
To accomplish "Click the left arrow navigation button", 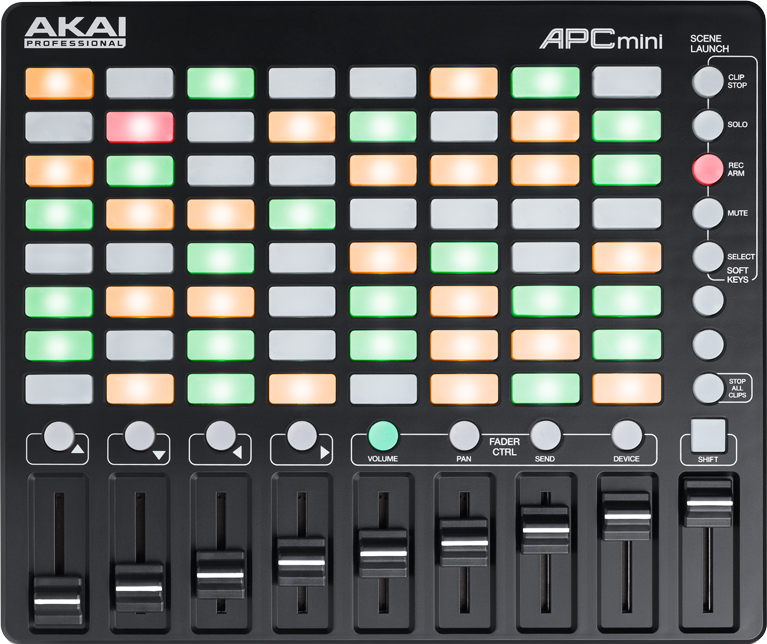I will pyautogui.click(x=221, y=435).
